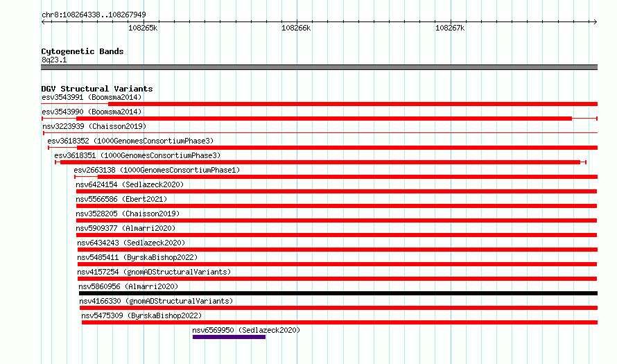Image resolution: width=617 pixels, height=364 pixels.
Task: Select the red bar under nsv6424154
Action: (x=336, y=191)
